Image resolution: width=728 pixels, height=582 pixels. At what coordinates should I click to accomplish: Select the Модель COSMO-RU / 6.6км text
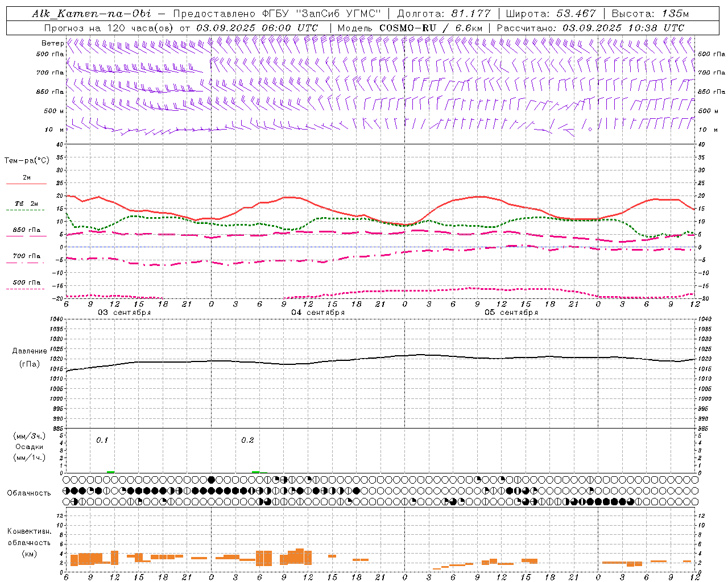coord(409,28)
